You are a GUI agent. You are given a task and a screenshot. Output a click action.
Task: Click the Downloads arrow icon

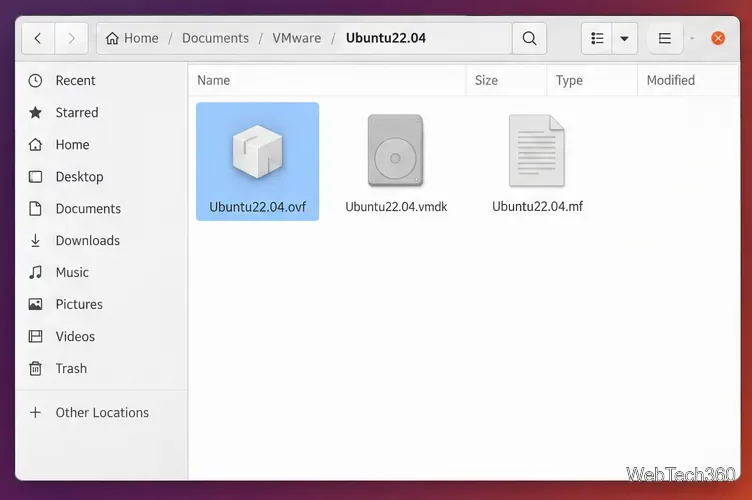(x=35, y=241)
